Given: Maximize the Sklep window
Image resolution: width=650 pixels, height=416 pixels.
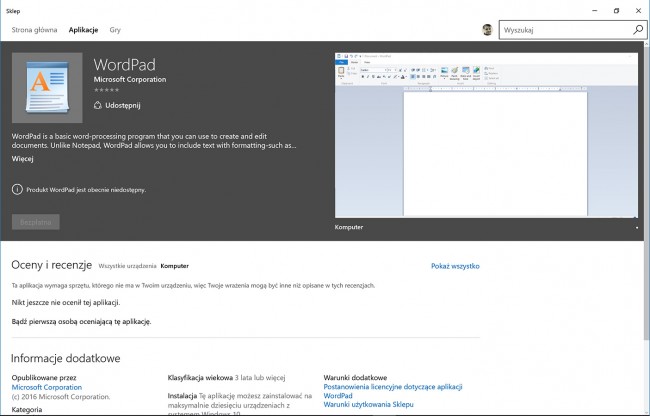Looking at the screenshot, I should [616, 11].
